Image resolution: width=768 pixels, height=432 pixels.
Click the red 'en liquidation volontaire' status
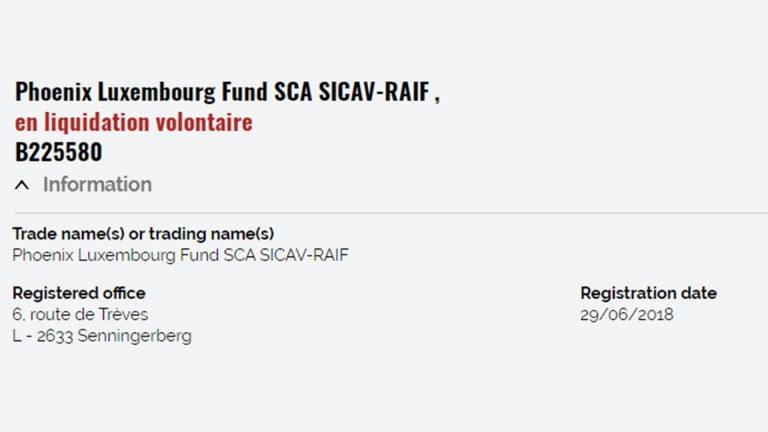(133, 123)
